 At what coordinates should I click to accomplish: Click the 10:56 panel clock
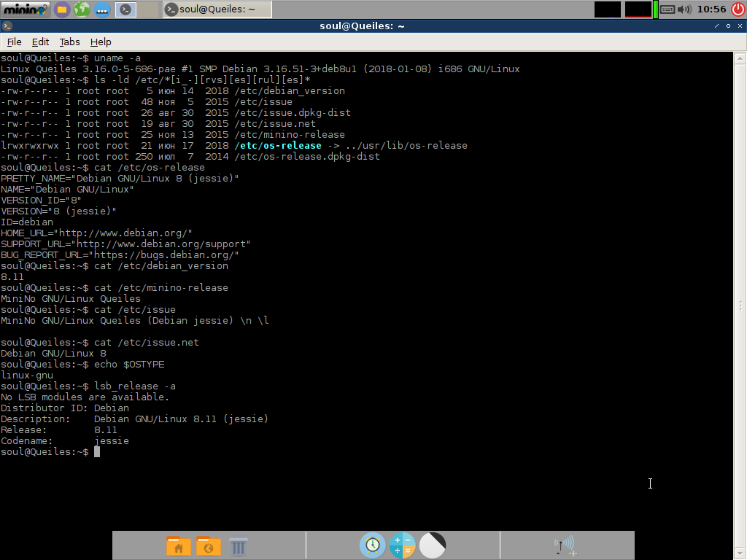click(x=711, y=9)
